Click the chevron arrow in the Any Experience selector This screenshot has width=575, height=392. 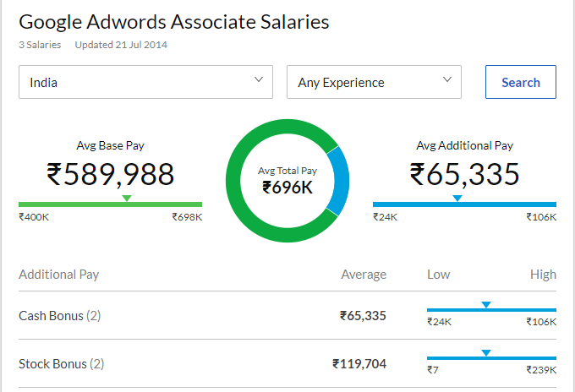(x=447, y=80)
